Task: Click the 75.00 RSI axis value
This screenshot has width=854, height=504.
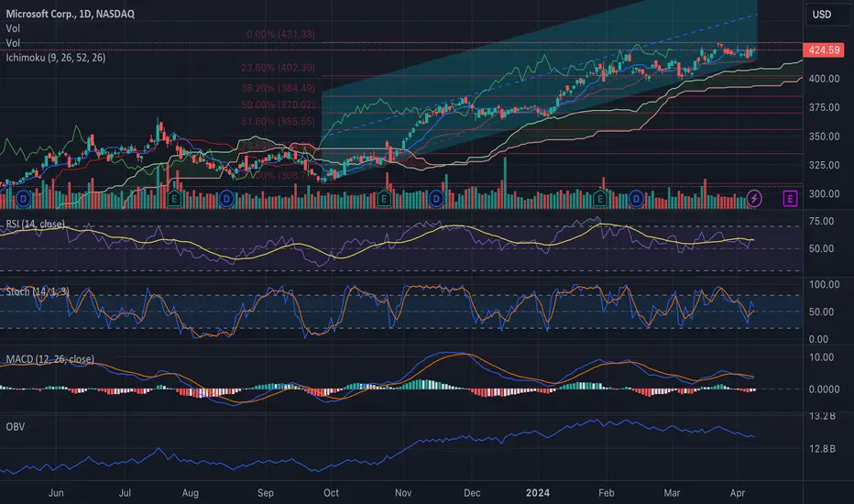Action: [821, 221]
